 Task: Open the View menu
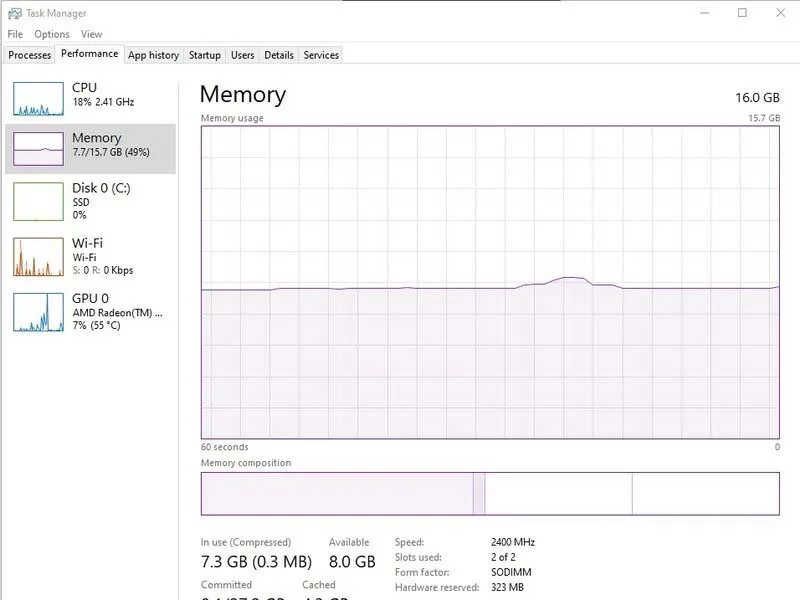click(x=91, y=34)
